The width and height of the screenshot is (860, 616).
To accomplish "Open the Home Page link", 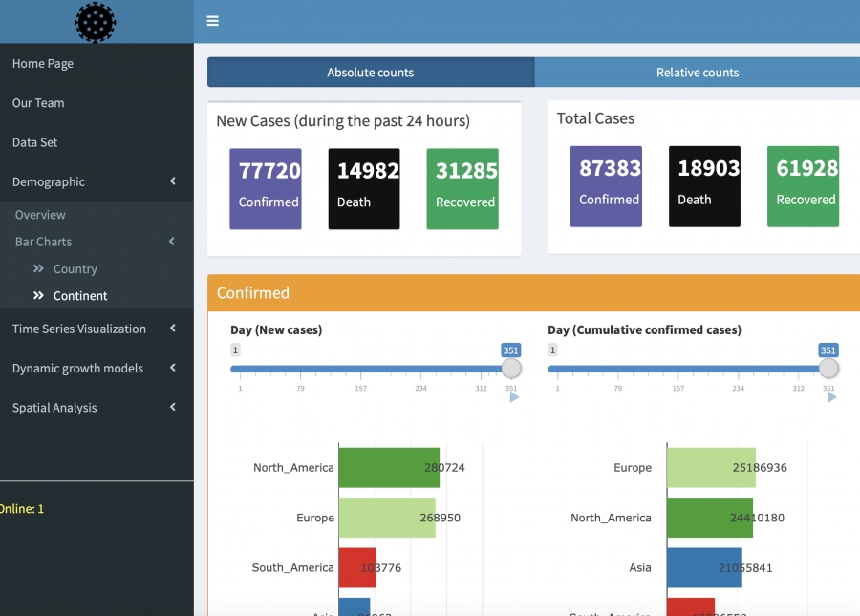I will point(43,63).
